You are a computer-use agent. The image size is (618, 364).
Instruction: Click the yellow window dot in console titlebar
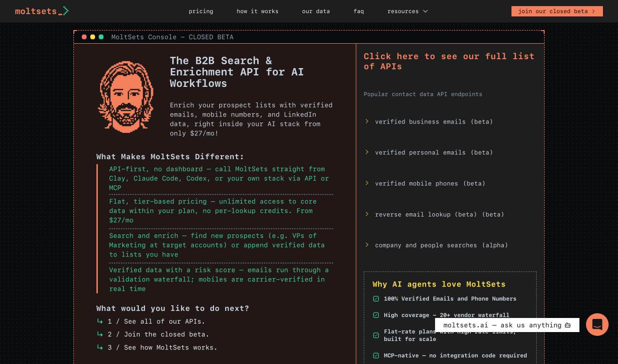point(93,37)
